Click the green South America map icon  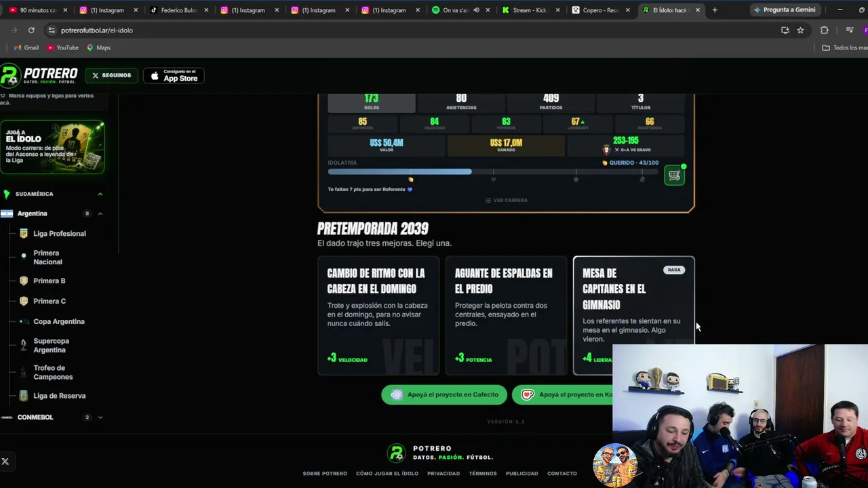click(7, 194)
